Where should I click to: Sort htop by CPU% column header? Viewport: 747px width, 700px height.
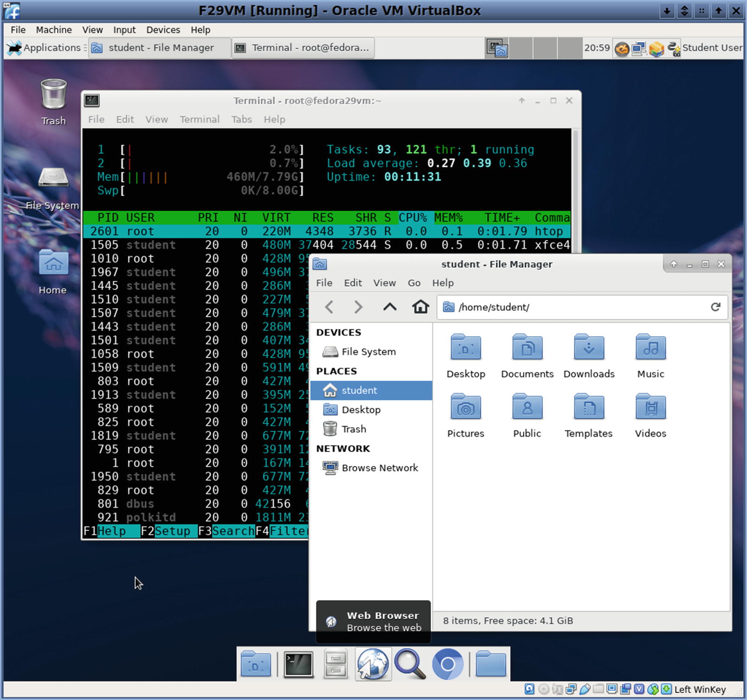[x=413, y=217]
